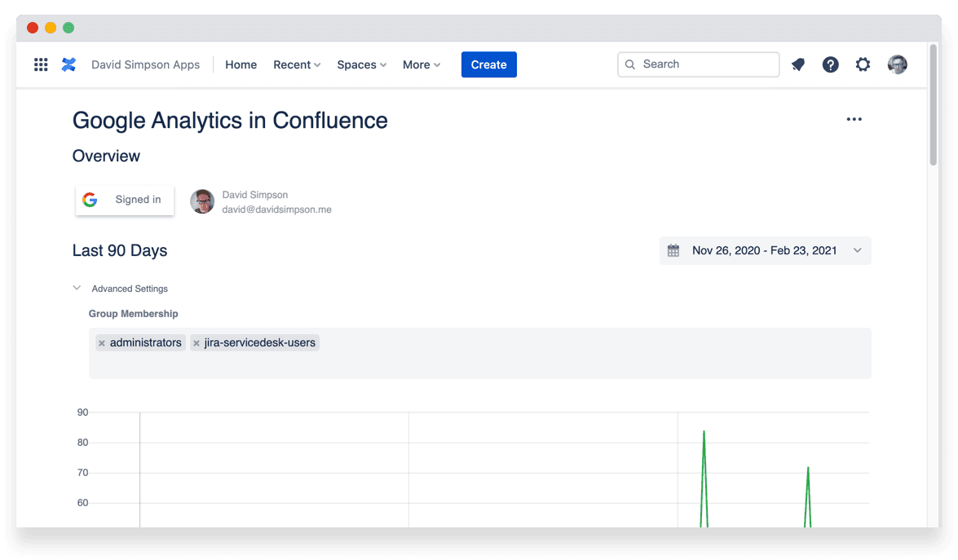Click the 90 y-axis label
Image resolution: width=958 pixels, height=560 pixels.
pos(82,412)
